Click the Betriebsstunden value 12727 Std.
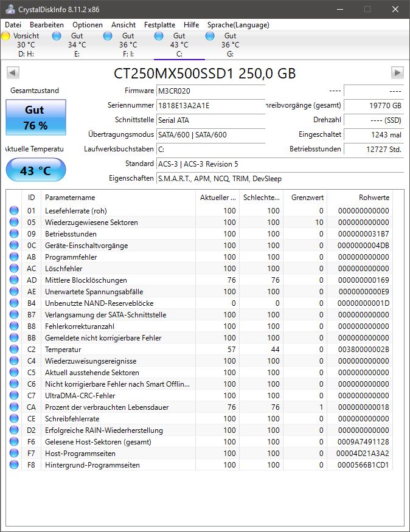 pos(374,150)
